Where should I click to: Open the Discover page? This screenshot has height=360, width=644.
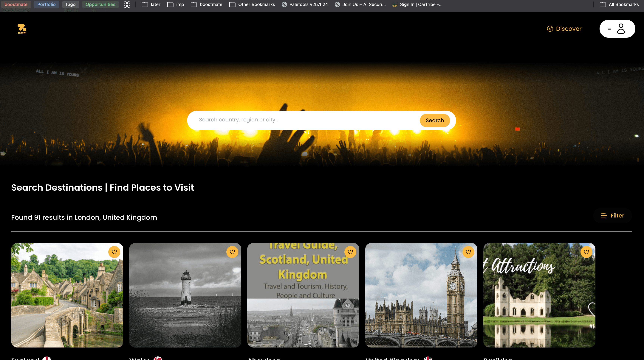point(564,29)
